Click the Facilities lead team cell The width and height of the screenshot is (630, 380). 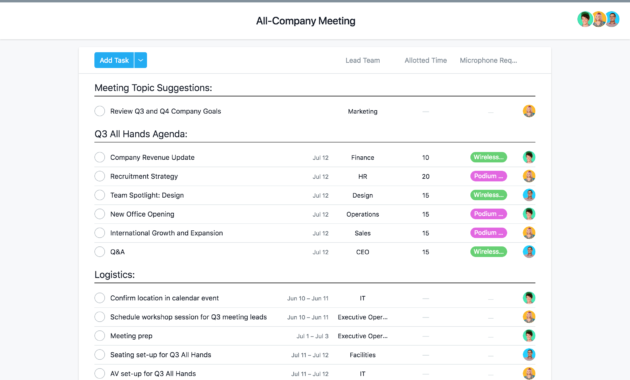(x=362, y=355)
